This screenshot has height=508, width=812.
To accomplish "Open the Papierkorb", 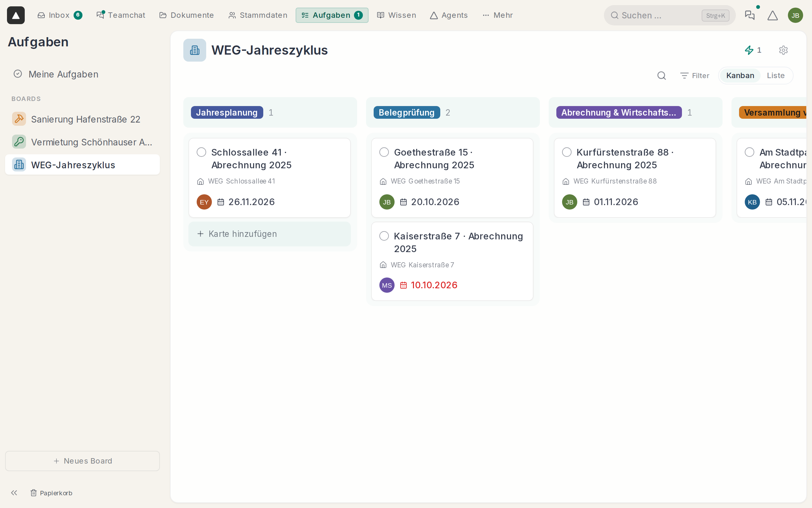I will [51, 492].
